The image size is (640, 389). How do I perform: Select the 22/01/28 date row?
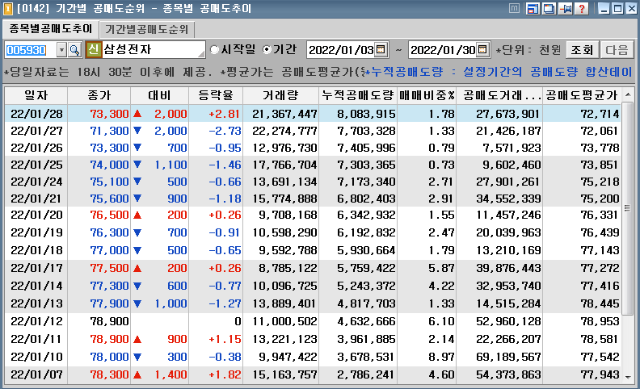point(313,113)
